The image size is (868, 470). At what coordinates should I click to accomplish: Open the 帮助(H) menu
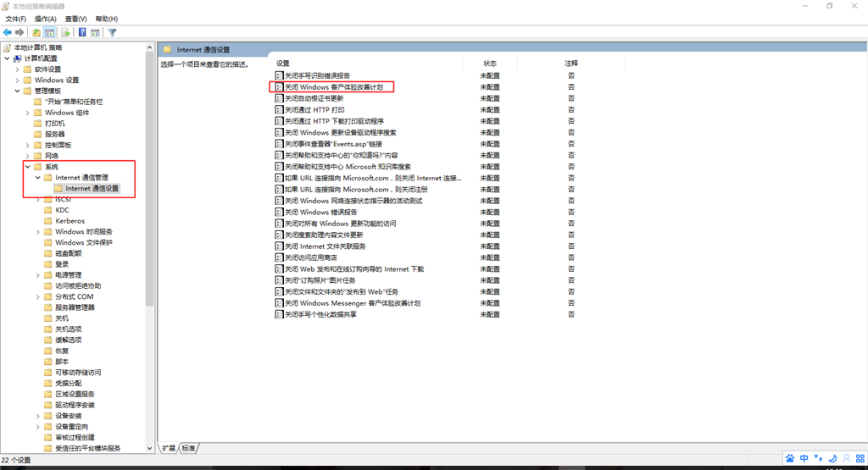(107, 19)
